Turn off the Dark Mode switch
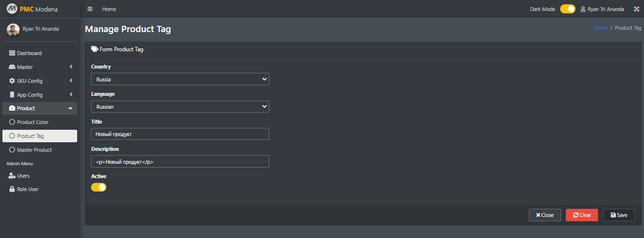Screen dimensions: 644x238 pyautogui.click(x=568, y=9)
